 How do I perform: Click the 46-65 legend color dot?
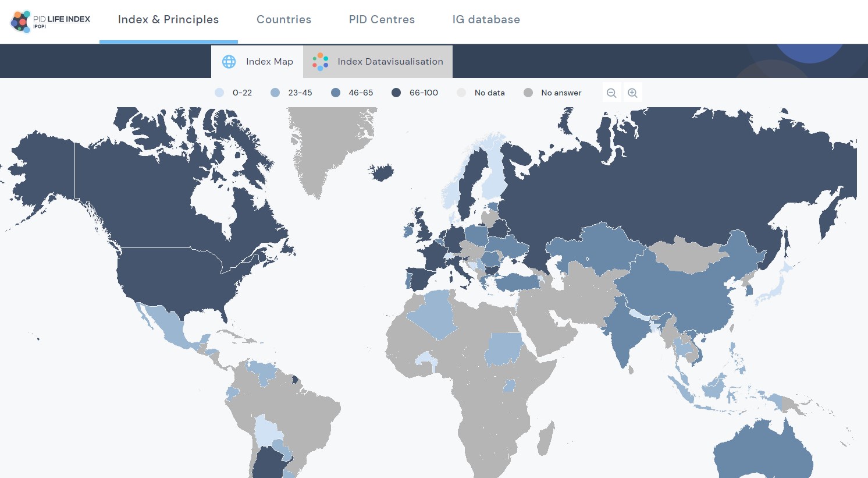tap(336, 93)
